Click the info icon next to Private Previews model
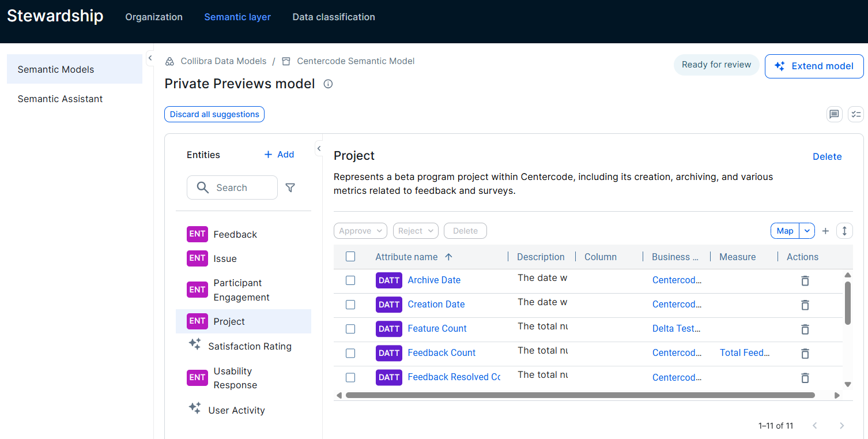The image size is (868, 439). [x=327, y=84]
